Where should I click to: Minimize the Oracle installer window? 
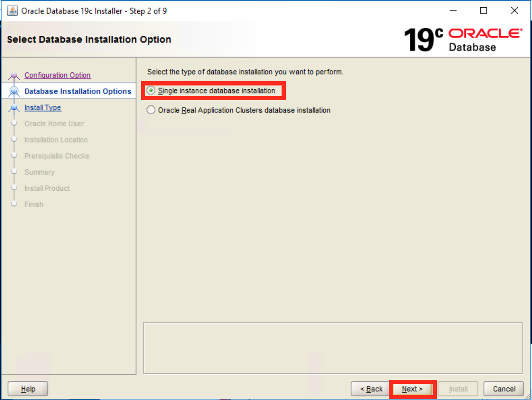point(453,11)
